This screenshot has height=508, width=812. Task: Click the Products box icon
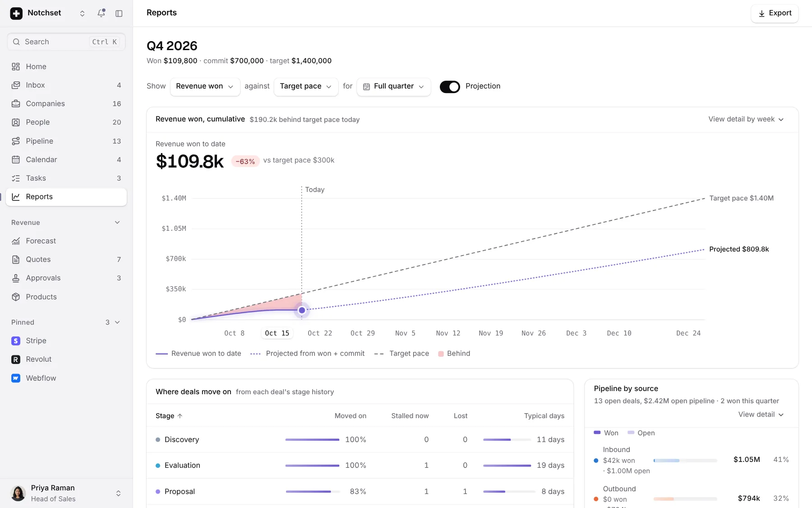16,297
